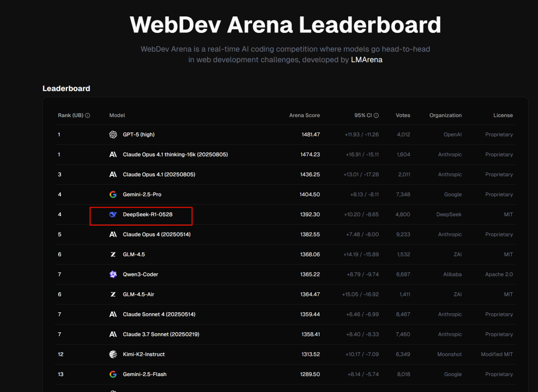Viewport: 538px width, 392px height.
Task: Click the vote count 4,800
Action: coord(403,214)
